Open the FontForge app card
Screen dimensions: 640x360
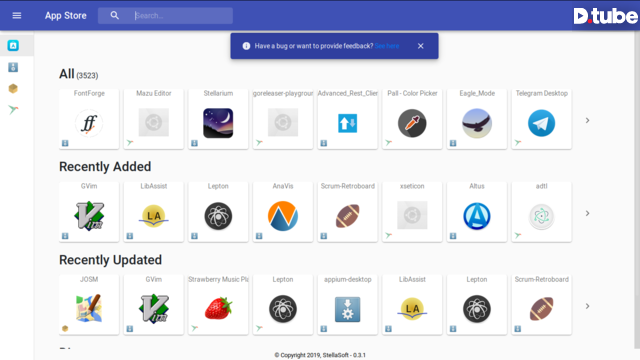[x=89, y=119]
